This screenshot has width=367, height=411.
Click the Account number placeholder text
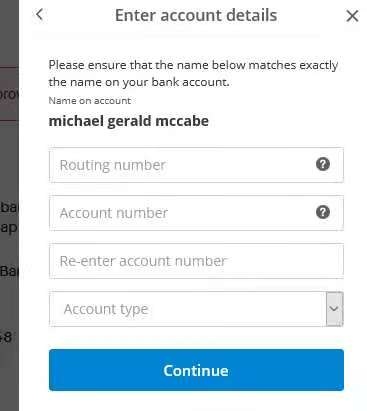tap(114, 213)
